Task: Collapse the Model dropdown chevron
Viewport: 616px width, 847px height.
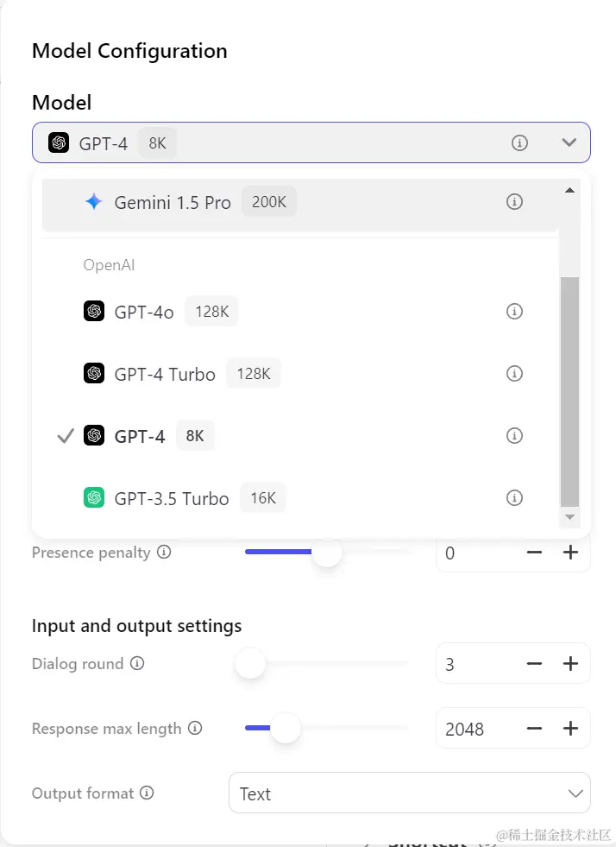Action: tap(569, 142)
